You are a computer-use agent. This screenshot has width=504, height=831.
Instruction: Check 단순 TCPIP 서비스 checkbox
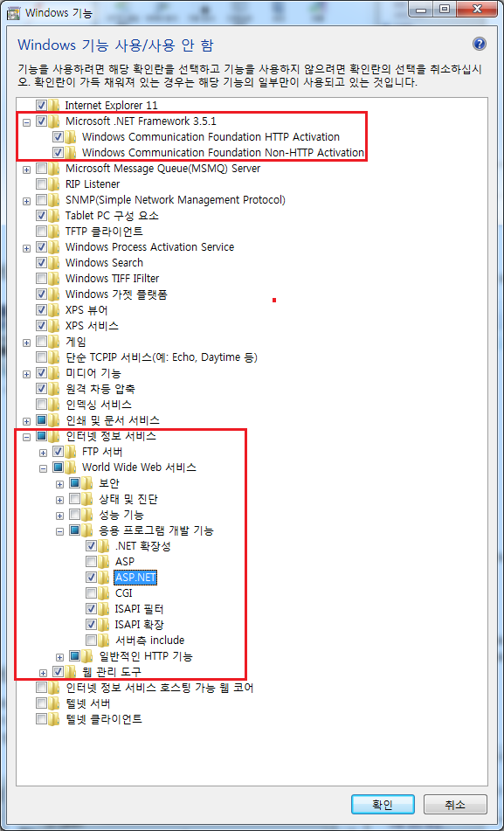[41, 357]
